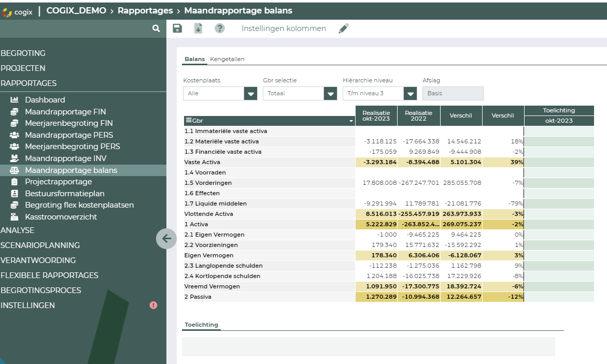
Task: Open the Kostenplaats dropdown
Action: (x=251, y=94)
